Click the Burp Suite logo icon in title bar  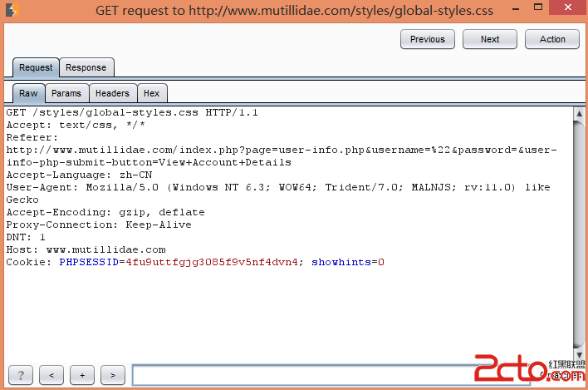pos(12,10)
